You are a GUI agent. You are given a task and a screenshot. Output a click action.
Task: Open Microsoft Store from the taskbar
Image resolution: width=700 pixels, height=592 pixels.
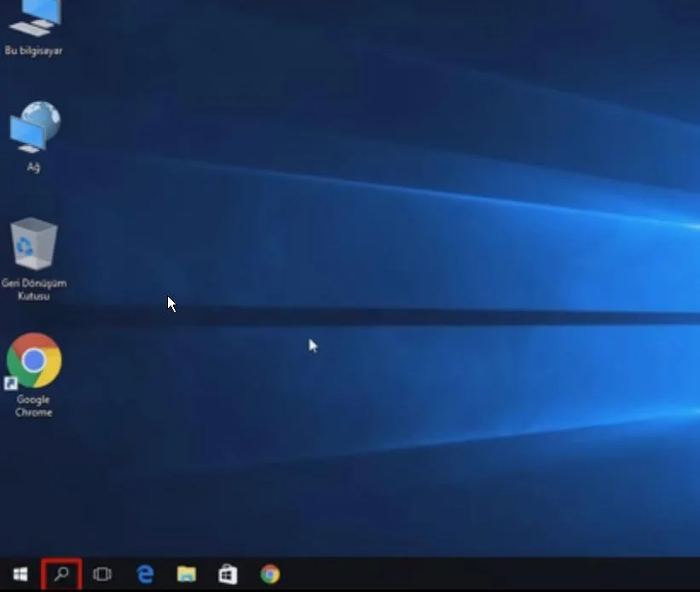click(x=228, y=574)
